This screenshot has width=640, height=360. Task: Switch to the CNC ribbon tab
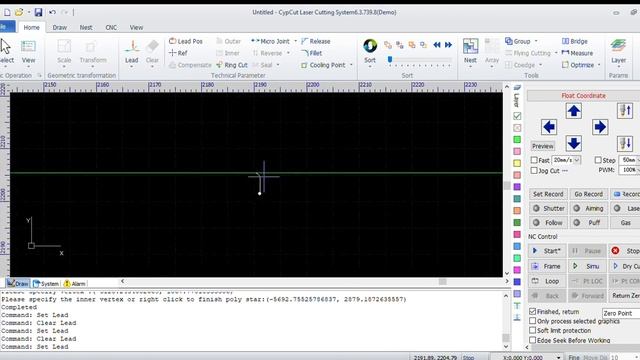coord(111,27)
